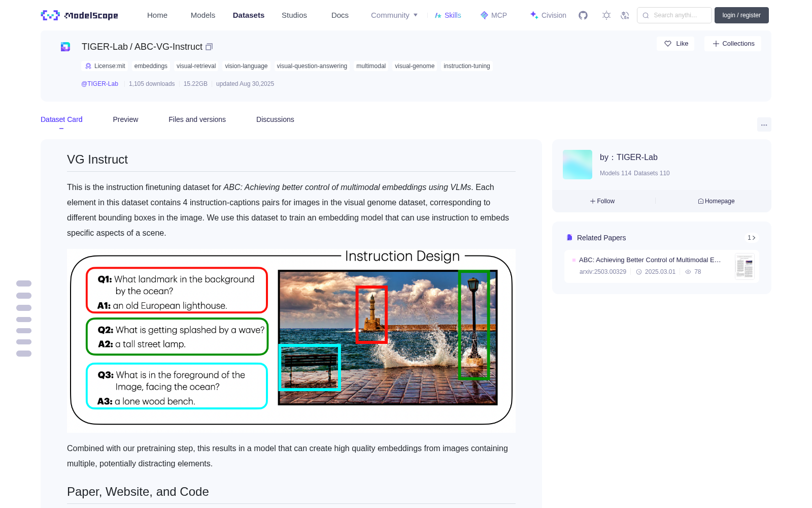This screenshot has width=812, height=508.
Task: Toggle light/dark theme sun icon
Action: pos(606,15)
